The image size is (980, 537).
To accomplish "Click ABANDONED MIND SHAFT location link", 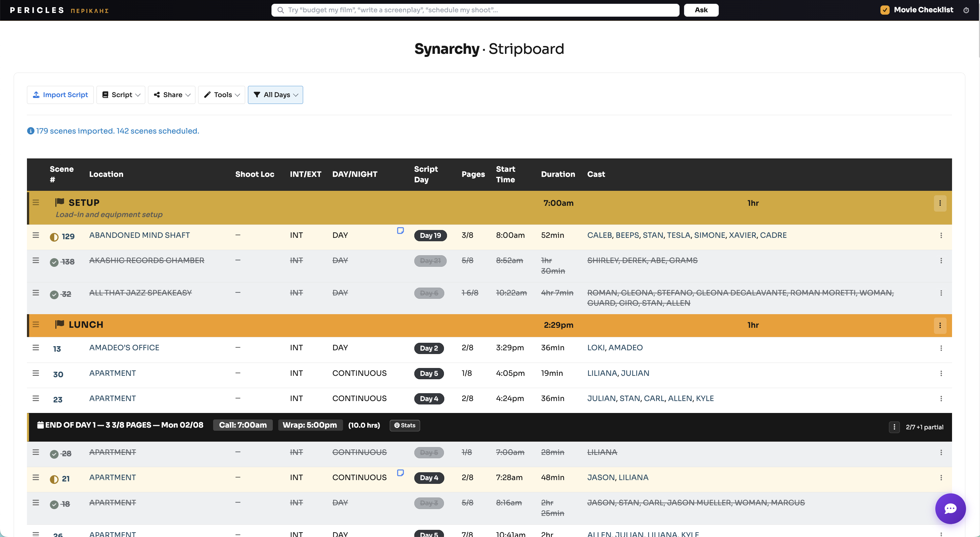I will [x=139, y=235].
